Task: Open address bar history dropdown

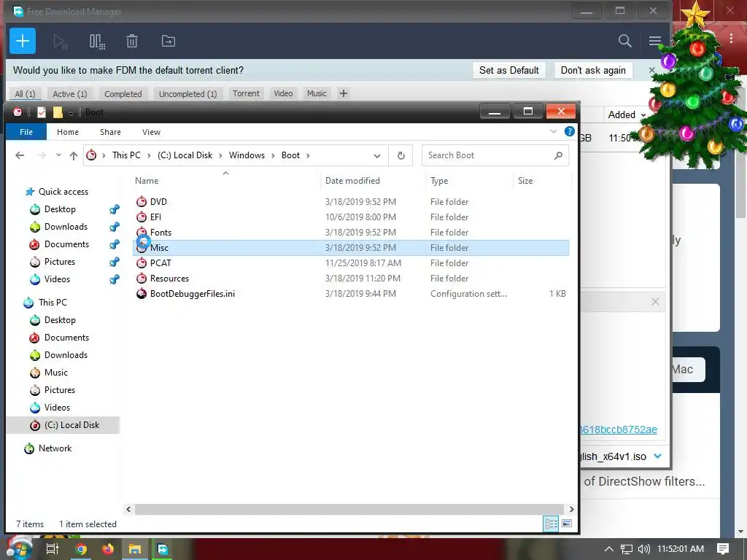Action: point(377,156)
